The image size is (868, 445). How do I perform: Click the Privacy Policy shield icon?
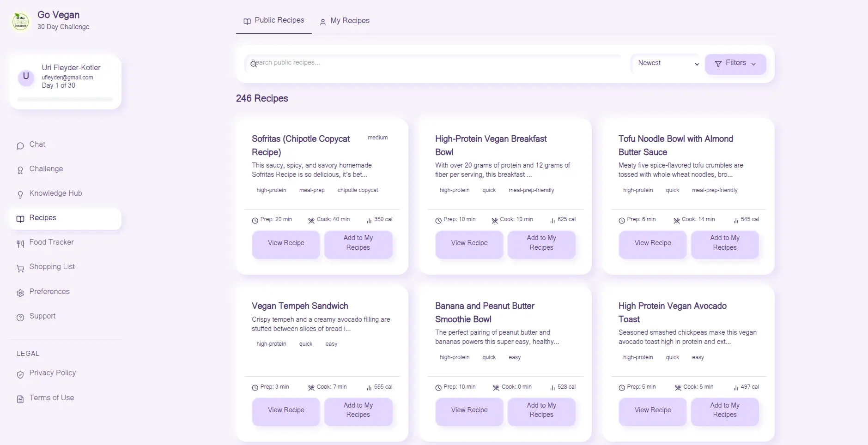pos(20,375)
